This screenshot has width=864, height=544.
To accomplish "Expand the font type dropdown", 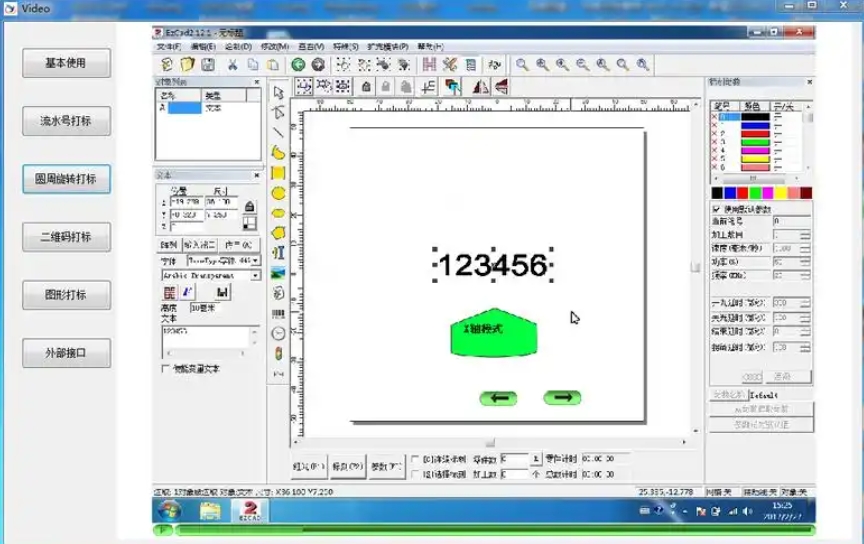I will (255, 260).
